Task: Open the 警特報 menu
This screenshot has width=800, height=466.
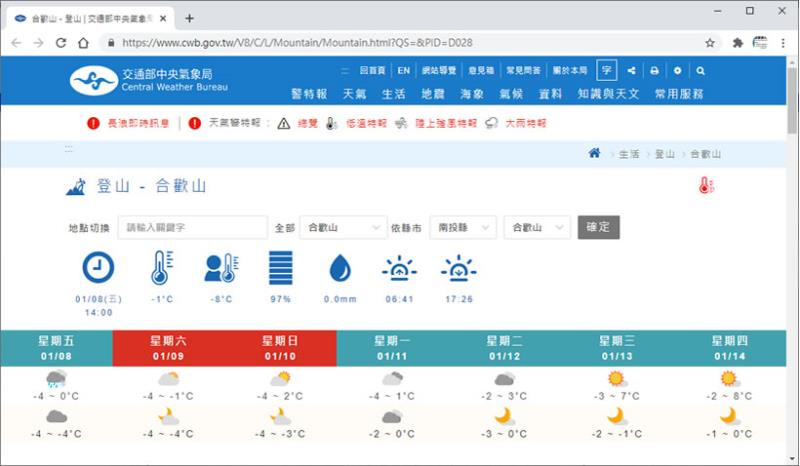Action: coord(309,94)
